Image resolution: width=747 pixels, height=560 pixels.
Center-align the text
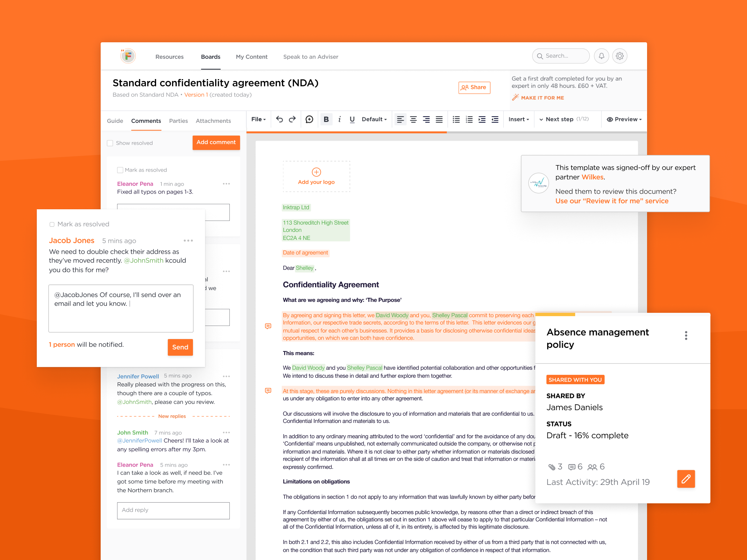pyautogui.click(x=413, y=119)
